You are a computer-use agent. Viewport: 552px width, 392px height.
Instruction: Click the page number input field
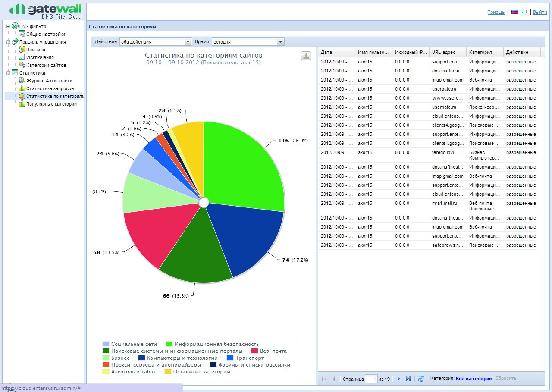[370, 379]
